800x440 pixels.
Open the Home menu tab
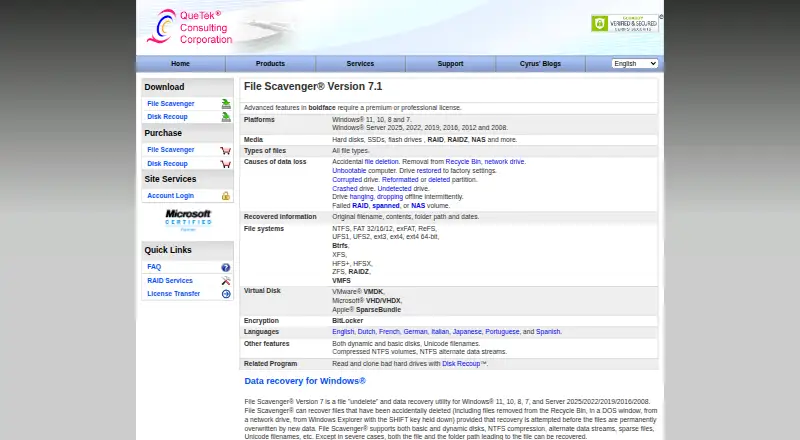coord(181,64)
